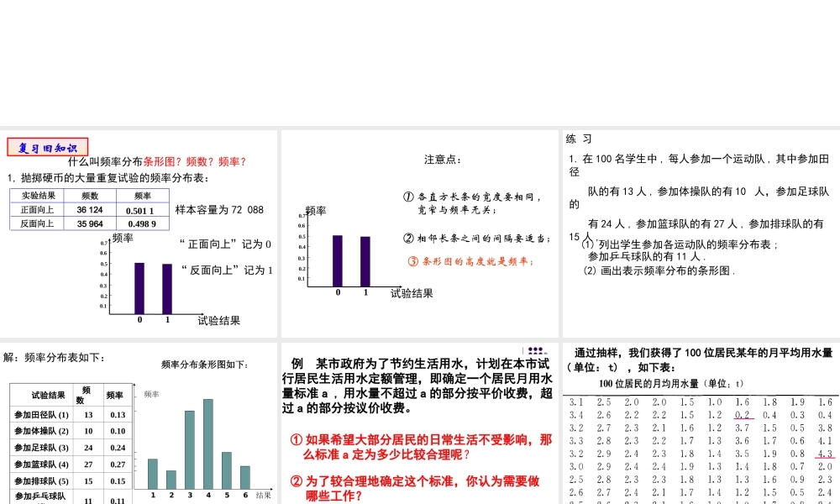Click the '练 习' heading
The image size is (840, 504).
(579, 139)
